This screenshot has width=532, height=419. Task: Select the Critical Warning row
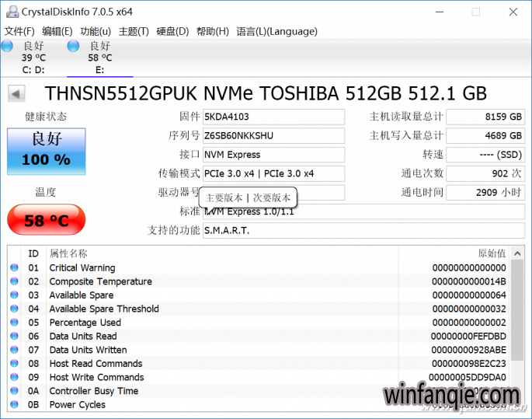[259, 268]
